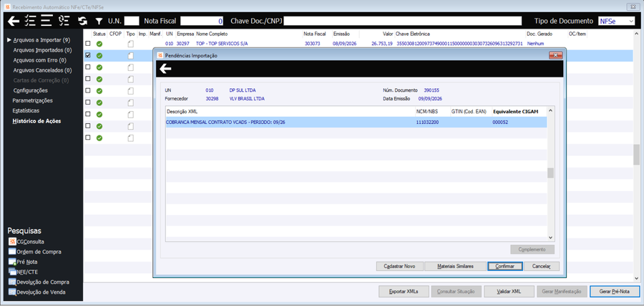Click dialog list scroll down arrow
The width and height of the screenshot is (644, 306).
point(550,237)
